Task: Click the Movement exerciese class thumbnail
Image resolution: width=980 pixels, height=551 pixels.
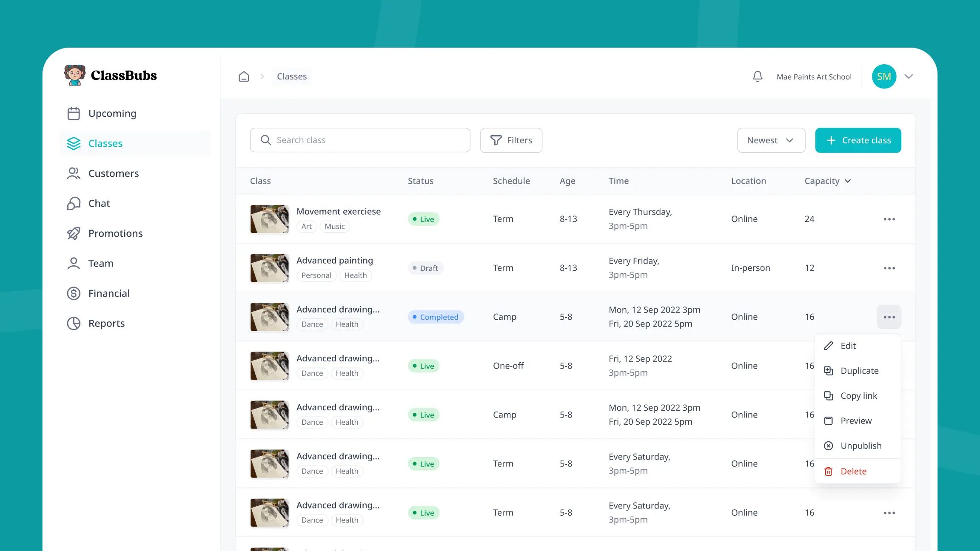Action: coord(269,219)
